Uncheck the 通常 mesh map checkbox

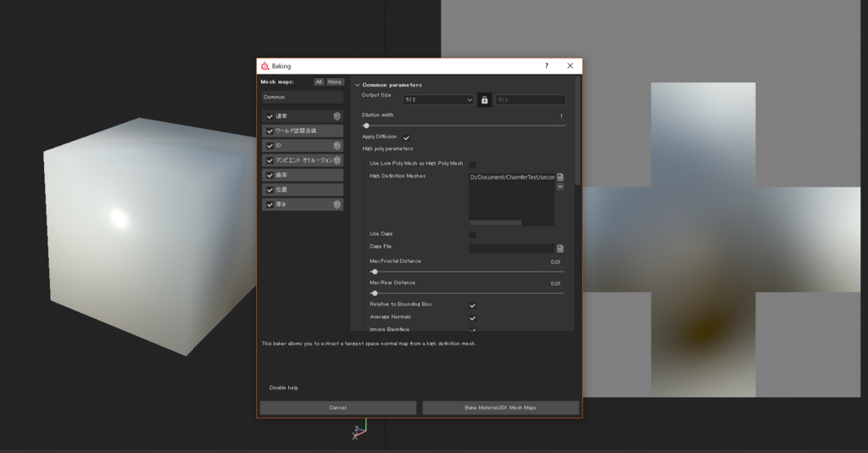(x=270, y=116)
